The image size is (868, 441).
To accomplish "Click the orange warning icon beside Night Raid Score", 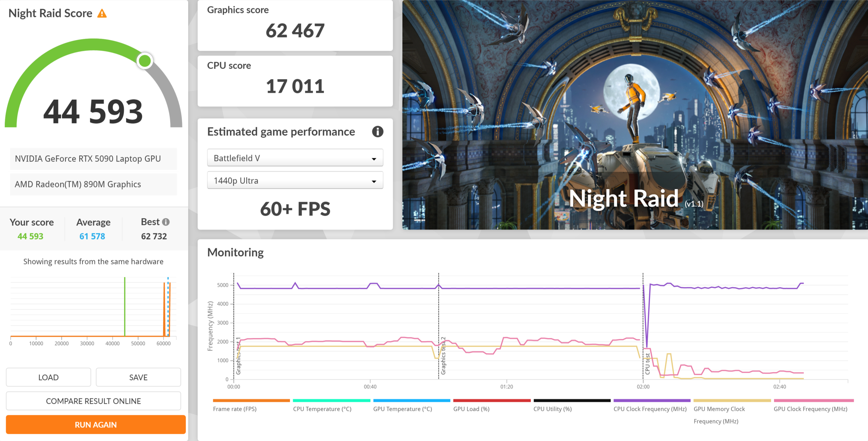I will pyautogui.click(x=102, y=14).
